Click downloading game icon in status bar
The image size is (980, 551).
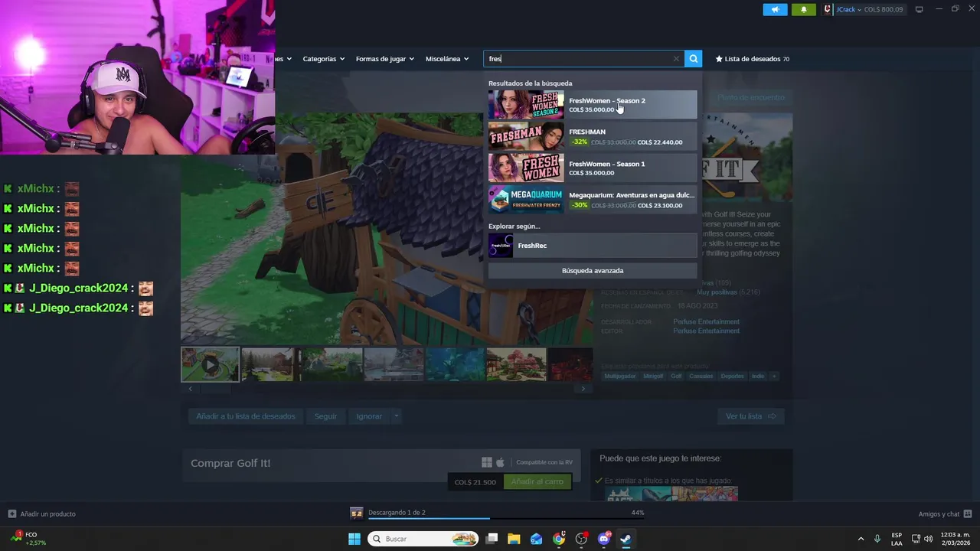[356, 513]
